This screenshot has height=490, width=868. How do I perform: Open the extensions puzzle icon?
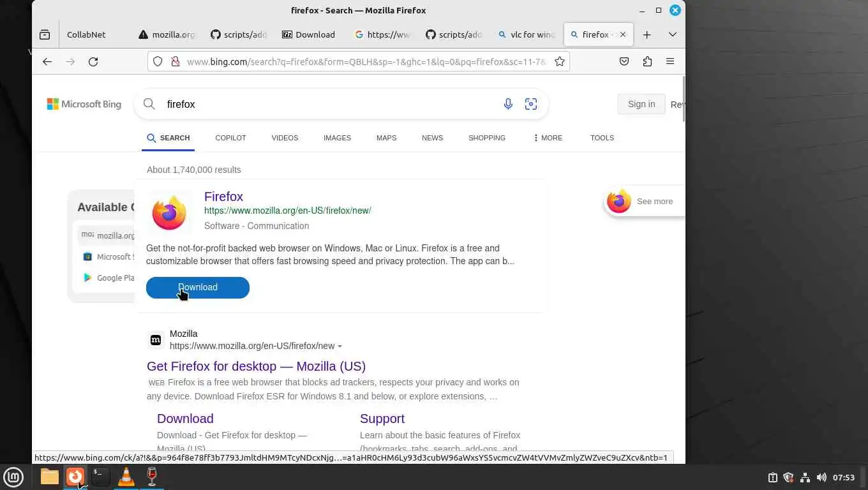pos(647,61)
